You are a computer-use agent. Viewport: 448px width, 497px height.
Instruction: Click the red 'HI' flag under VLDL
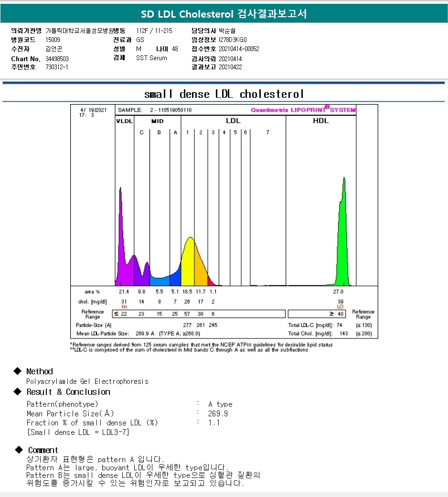[x=124, y=307]
